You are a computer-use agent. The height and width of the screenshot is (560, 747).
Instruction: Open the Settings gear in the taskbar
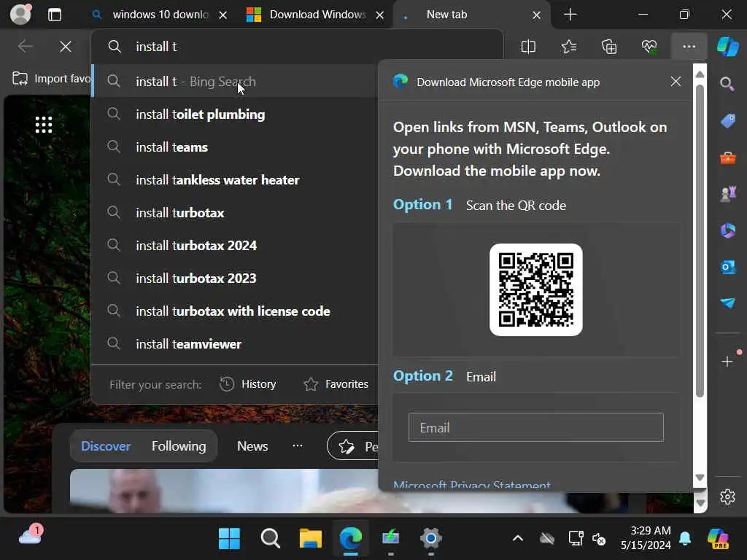click(x=430, y=539)
